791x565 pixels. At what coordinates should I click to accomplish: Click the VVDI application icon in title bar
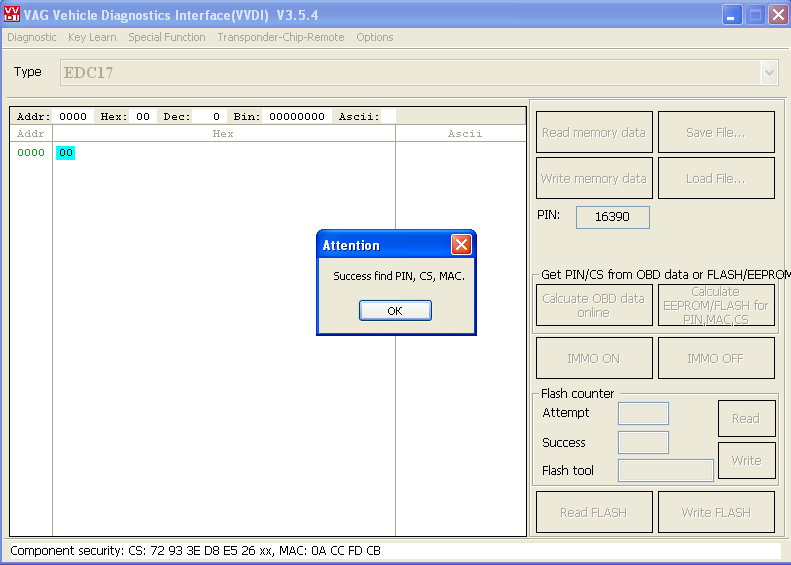pyautogui.click(x=11, y=14)
